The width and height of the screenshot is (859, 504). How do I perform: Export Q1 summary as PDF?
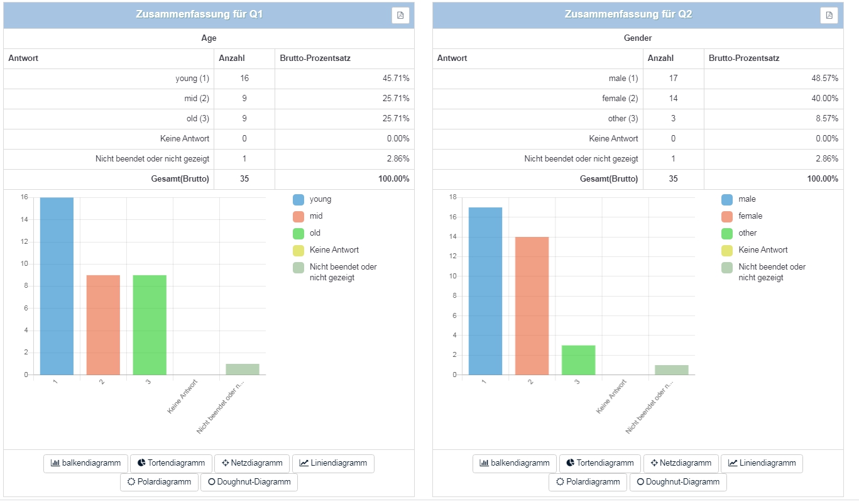pyautogui.click(x=400, y=15)
